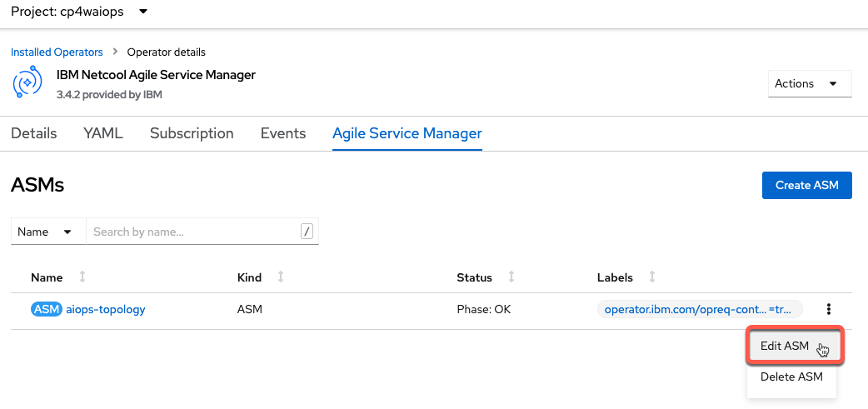Open the Events tab
868x409 pixels.
coord(283,133)
